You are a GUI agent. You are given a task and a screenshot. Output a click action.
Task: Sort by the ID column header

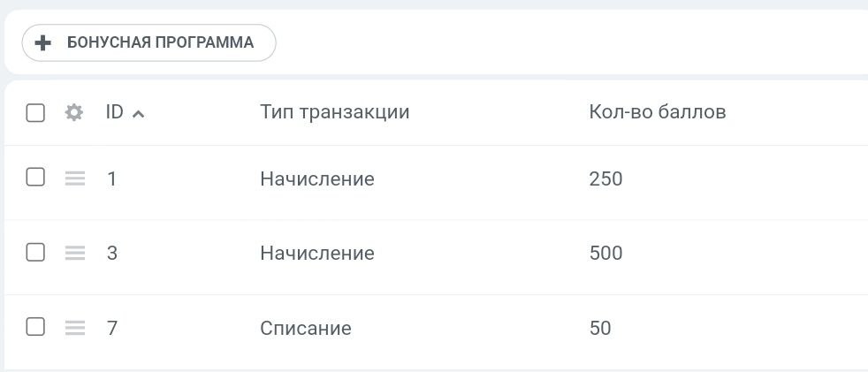(114, 112)
